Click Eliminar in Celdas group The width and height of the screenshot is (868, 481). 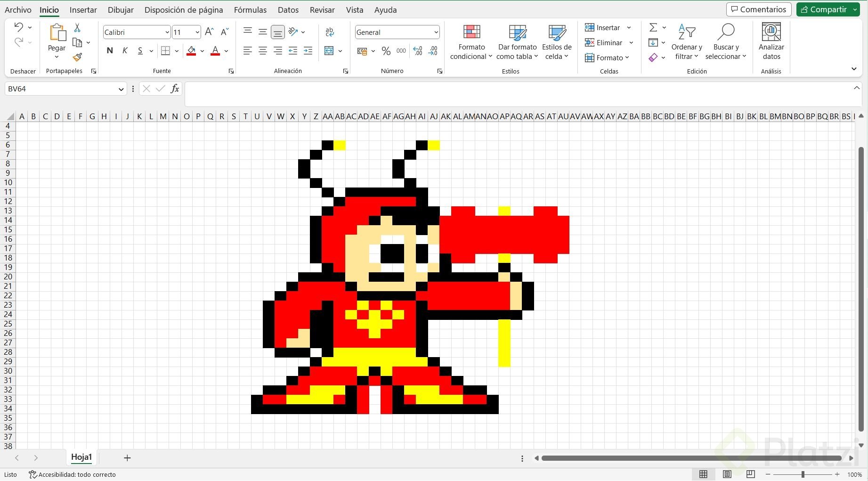(x=609, y=42)
